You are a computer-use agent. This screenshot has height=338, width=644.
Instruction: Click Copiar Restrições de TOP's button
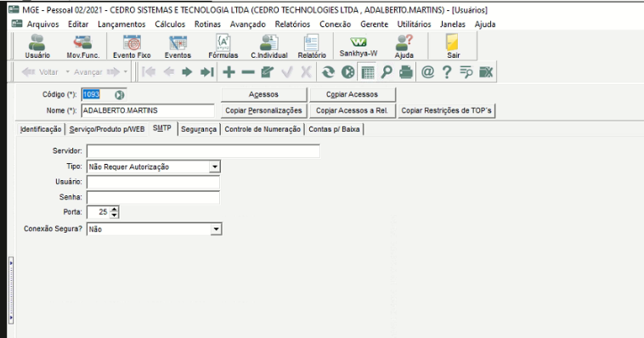click(x=446, y=111)
